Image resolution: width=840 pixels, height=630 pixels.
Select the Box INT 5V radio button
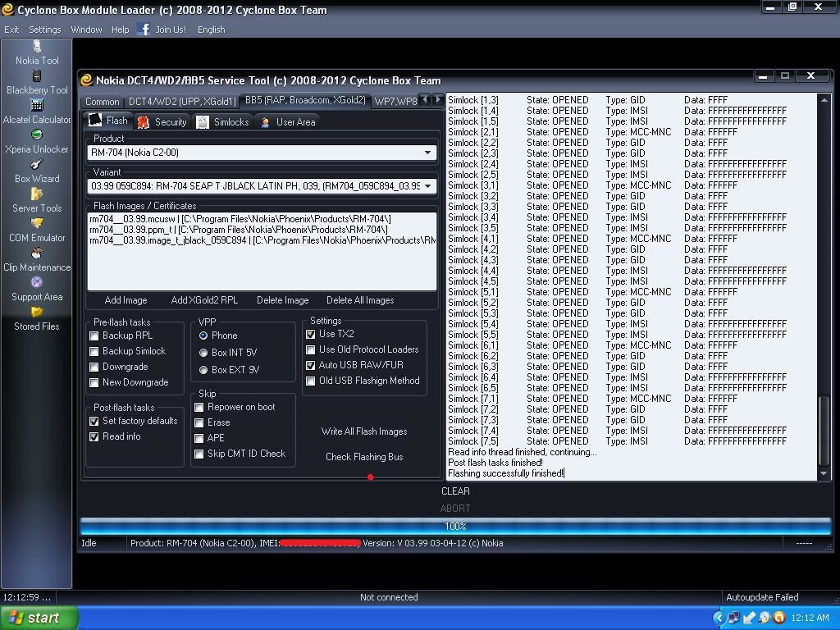coord(203,353)
